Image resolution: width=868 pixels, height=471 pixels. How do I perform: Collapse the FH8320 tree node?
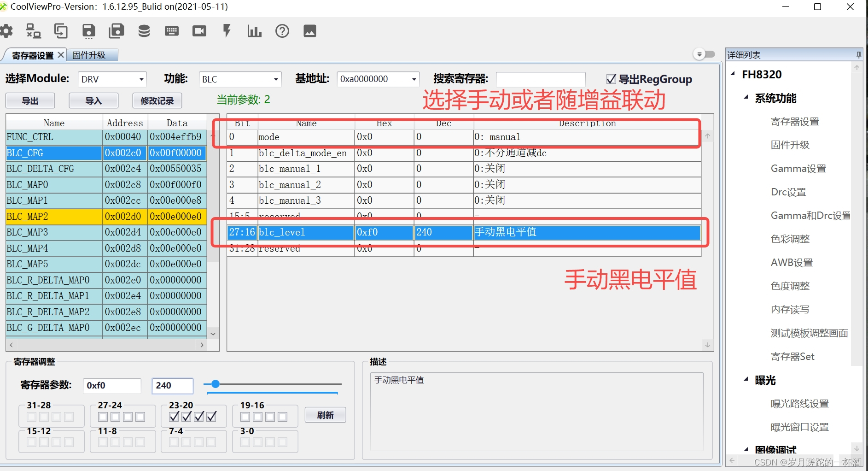(x=733, y=74)
